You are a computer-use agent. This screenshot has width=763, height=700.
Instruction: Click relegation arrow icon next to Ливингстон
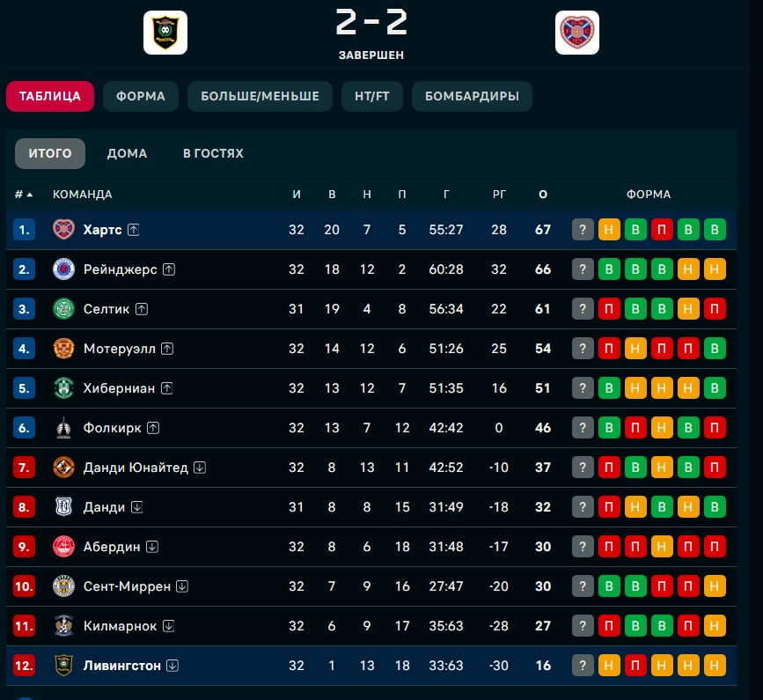point(172,666)
